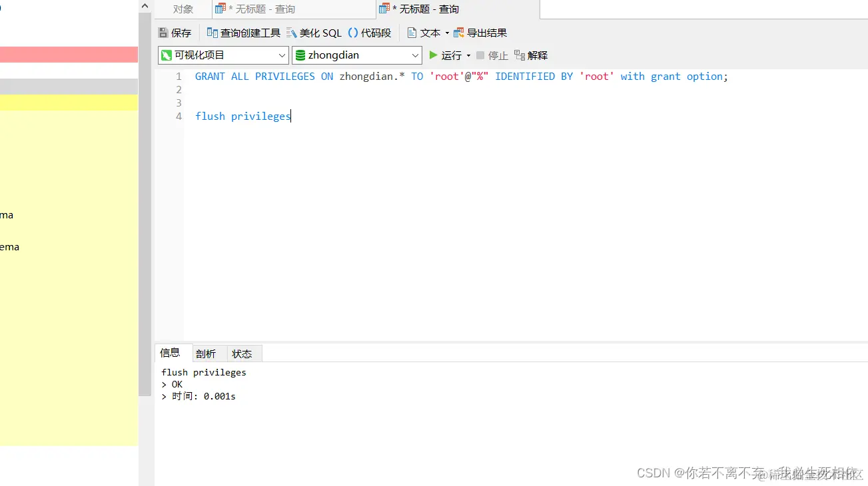Open the connection dropdown 可视化项目
This screenshot has height=486, width=868.
tap(223, 55)
